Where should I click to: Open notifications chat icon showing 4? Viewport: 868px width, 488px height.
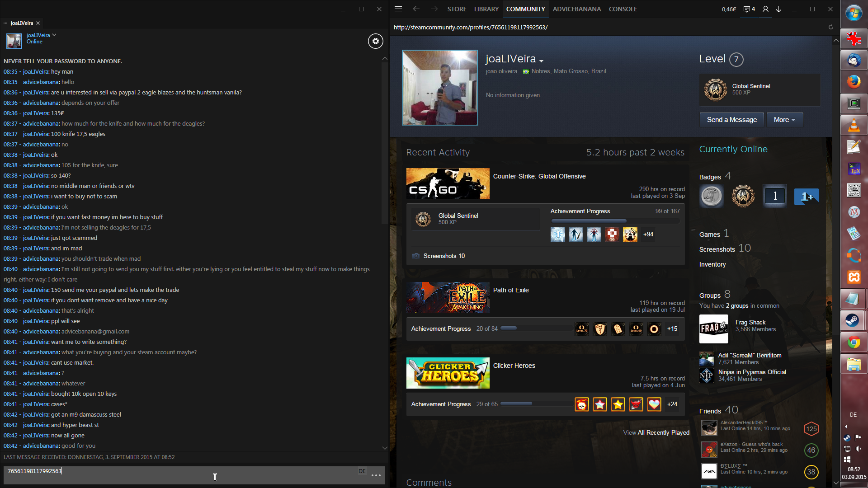click(x=749, y=9)
